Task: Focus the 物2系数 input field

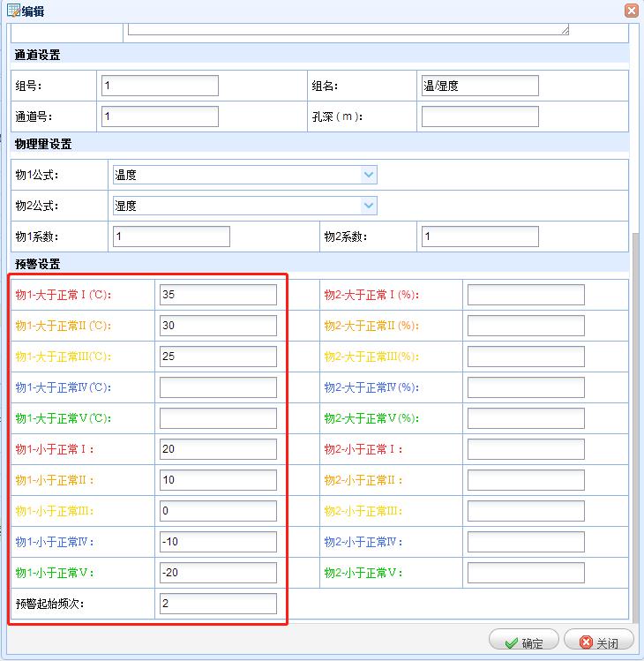Action: pyautogui.click(x=480, y=237)
